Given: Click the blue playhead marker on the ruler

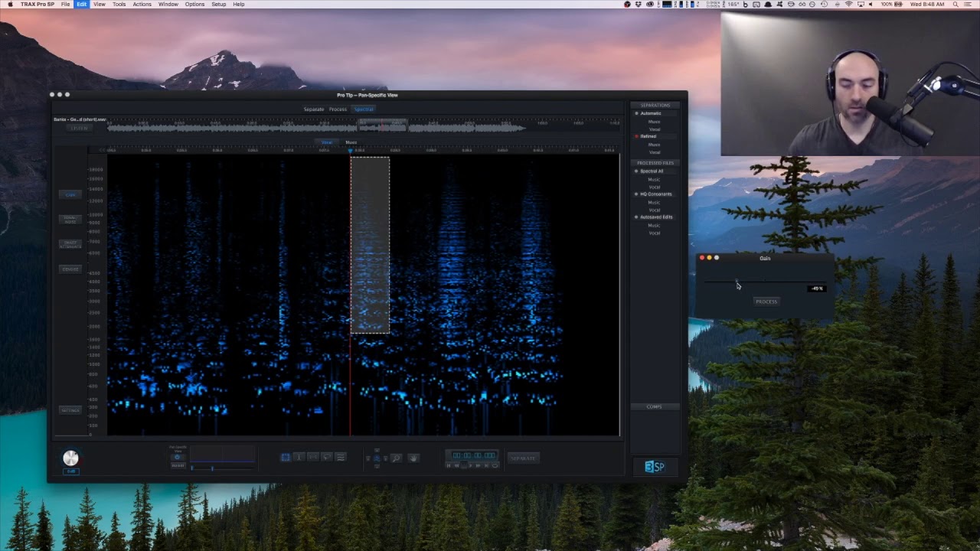Looking at the screenshot, I should [351, 150].
